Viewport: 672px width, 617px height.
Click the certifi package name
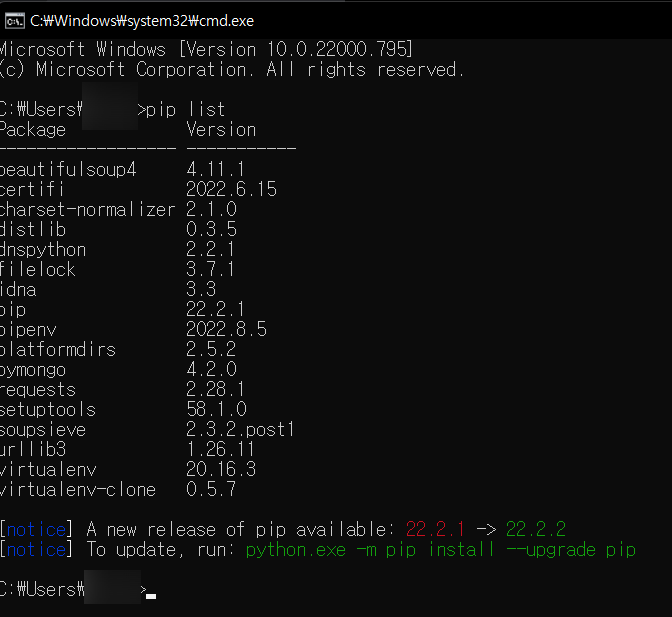32,189
